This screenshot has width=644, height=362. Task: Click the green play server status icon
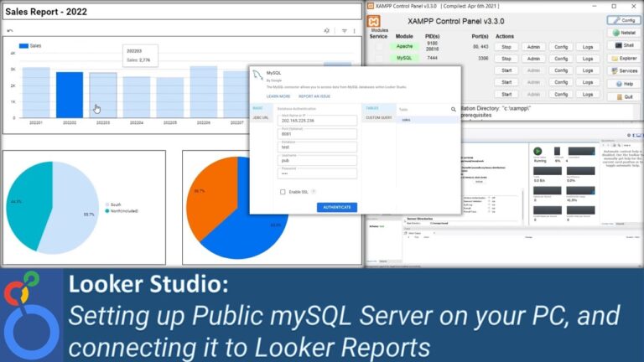[538, 151]
